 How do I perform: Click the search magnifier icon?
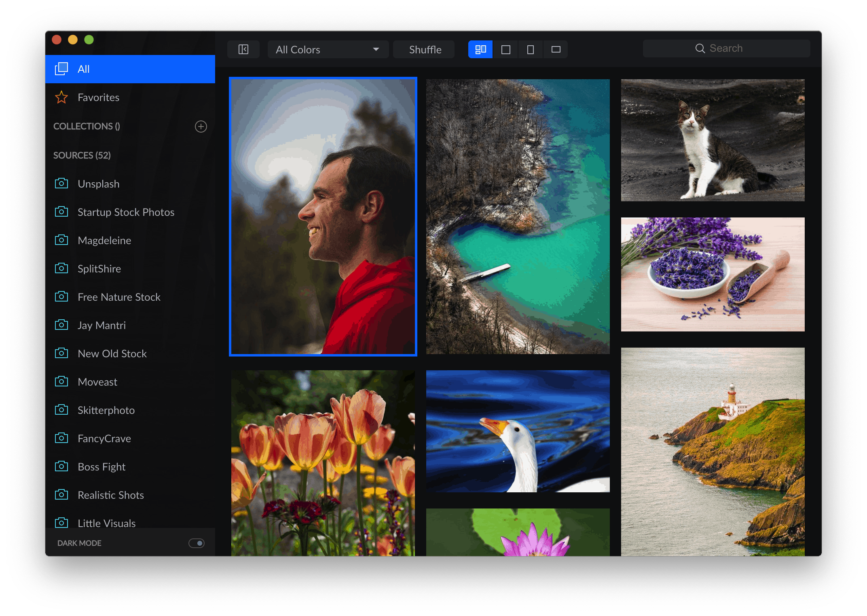click(x=700, y=49)
